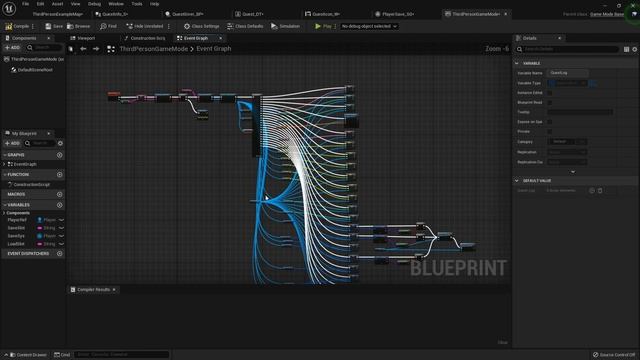This screenshot has height=360, width=640.
Task: Open the Asset menu
Action: [57, 4]
